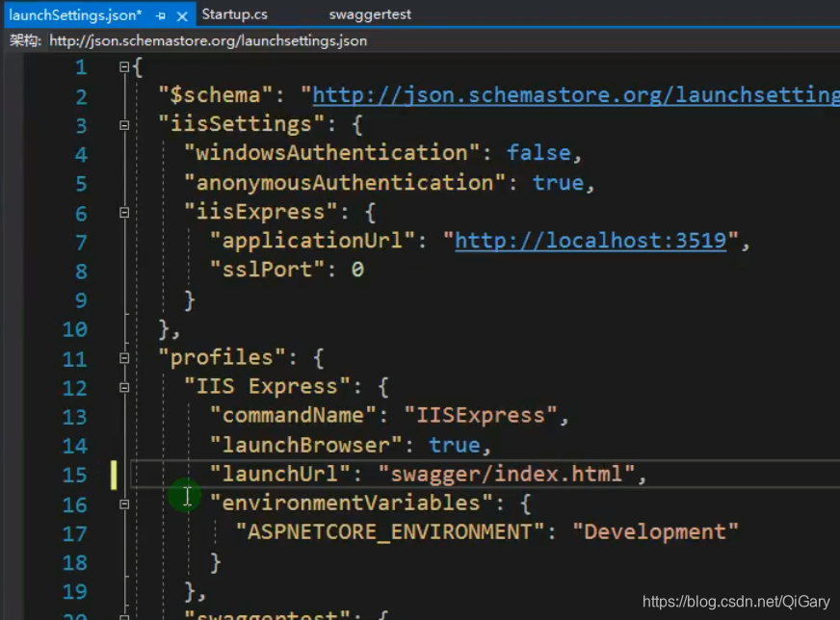
Task: Collapse the iisSettings block on line 3
Action: point(123,125)
